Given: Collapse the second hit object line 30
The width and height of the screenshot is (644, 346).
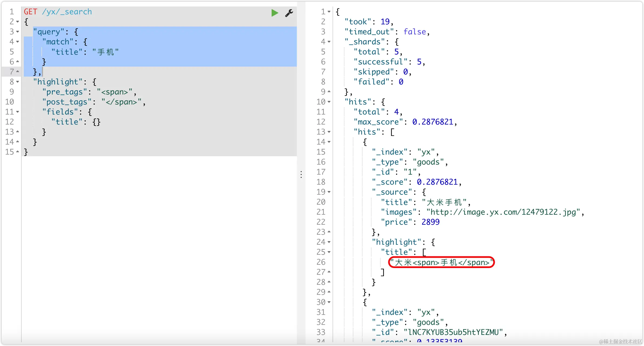Looking at the screenshot, I should coord(329,302).
